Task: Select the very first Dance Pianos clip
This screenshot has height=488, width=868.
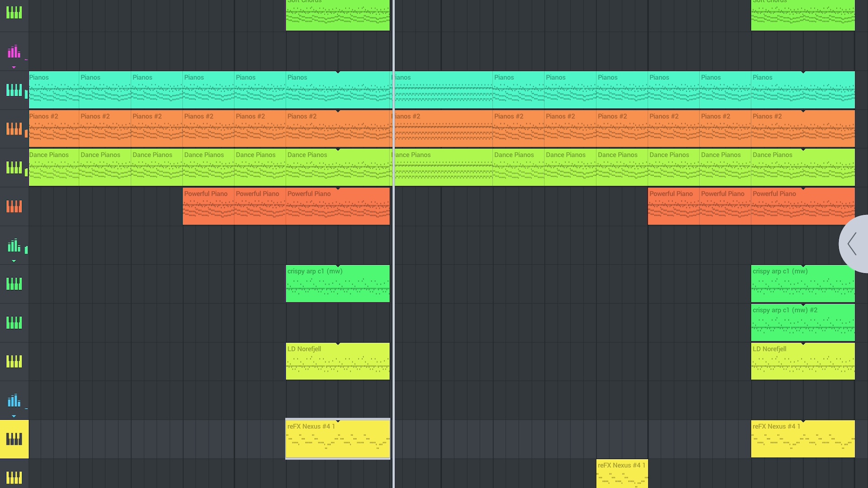Action: [54, 167]
